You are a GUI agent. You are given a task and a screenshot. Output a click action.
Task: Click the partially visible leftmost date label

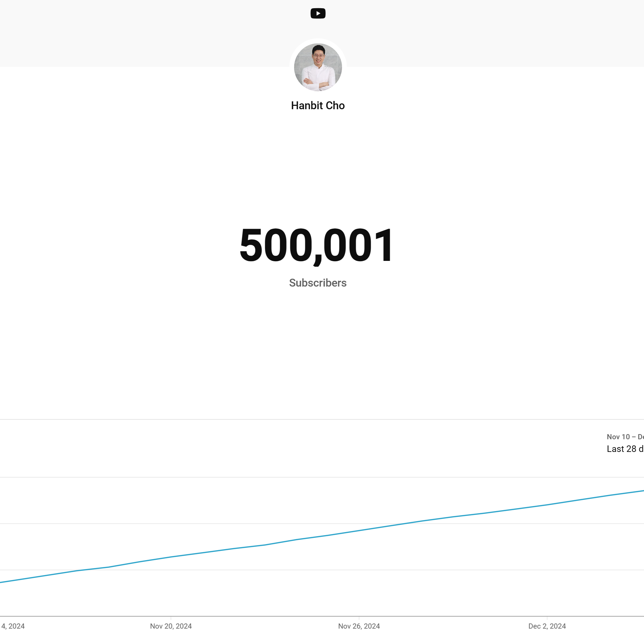point(13,626)
